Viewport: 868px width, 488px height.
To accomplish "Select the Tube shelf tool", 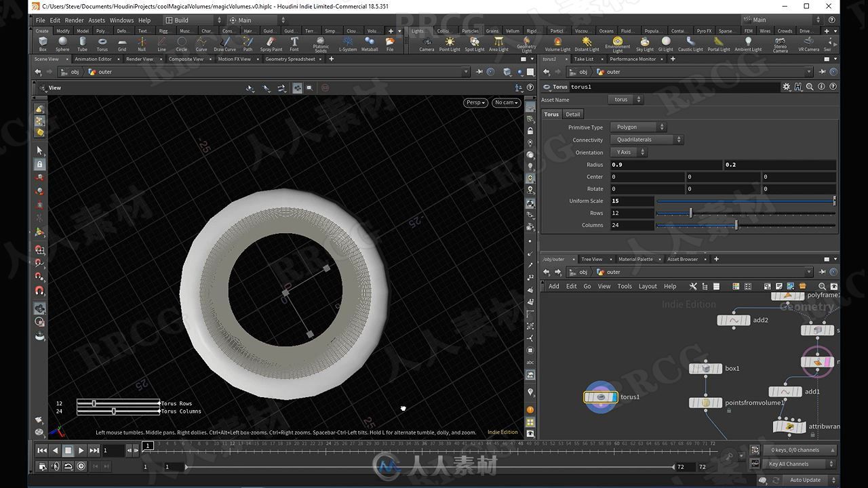I will 82,44.
